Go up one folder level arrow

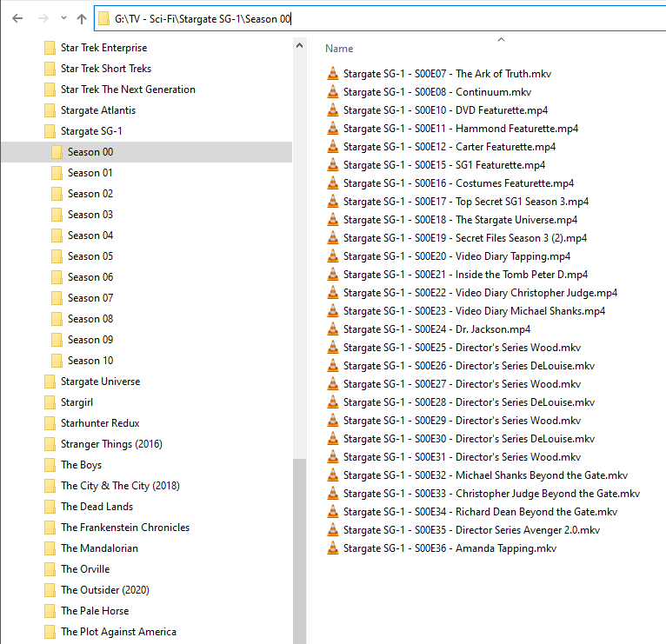pyautogui.click(x=82, y=18)
